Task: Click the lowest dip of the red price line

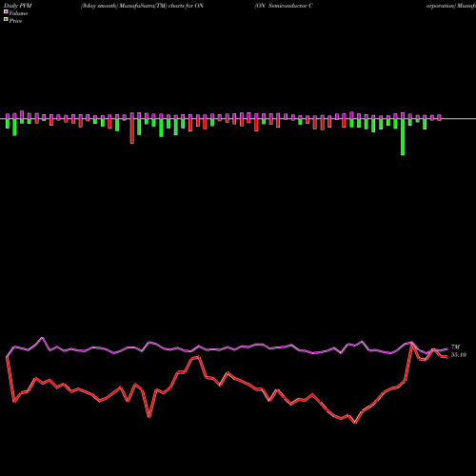Action: 355,423
